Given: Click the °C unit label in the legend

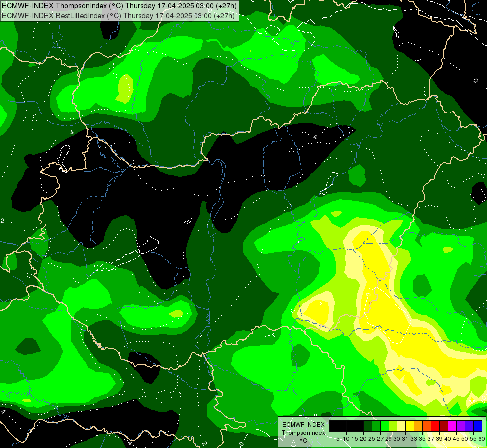Looking at the screenshot, I should (304, 441).
